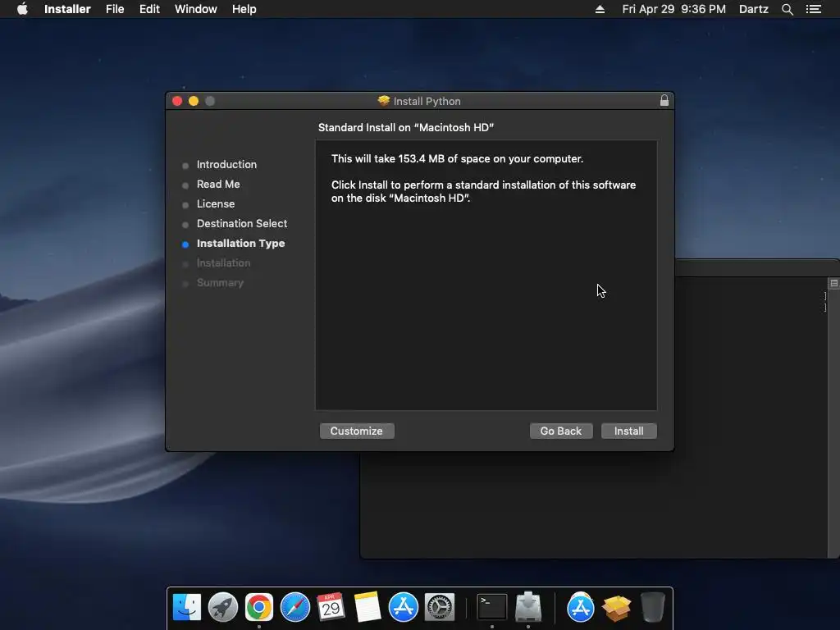Viewport: 840px width, 630px height.
Task: Minimize Install Python with the yellow button
Action: coord(194,101)
